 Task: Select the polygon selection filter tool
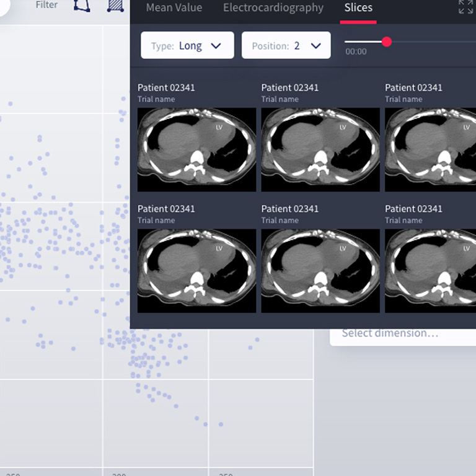81,6
